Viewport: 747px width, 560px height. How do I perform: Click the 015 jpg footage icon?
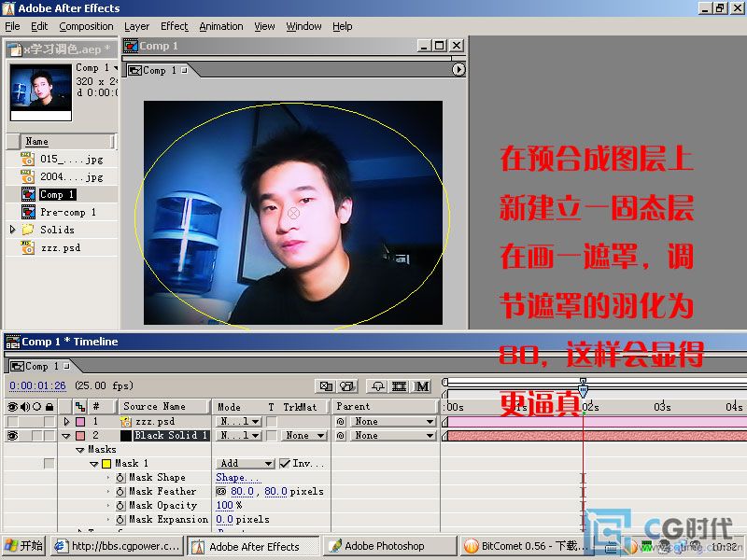pos(28,159)
